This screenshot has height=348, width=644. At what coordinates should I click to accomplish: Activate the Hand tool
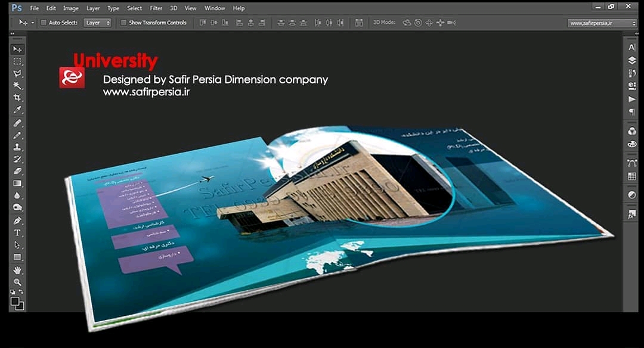click(x=17, y=270)
